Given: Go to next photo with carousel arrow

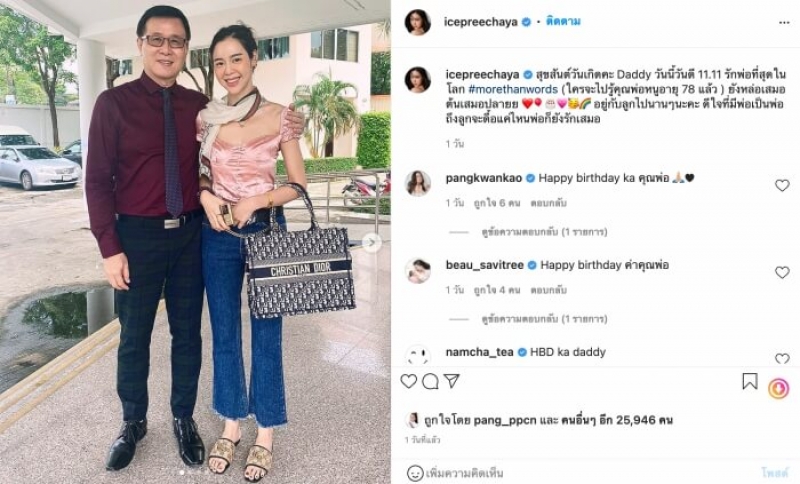Looking at the screenshot, I should tap(371, 242).
